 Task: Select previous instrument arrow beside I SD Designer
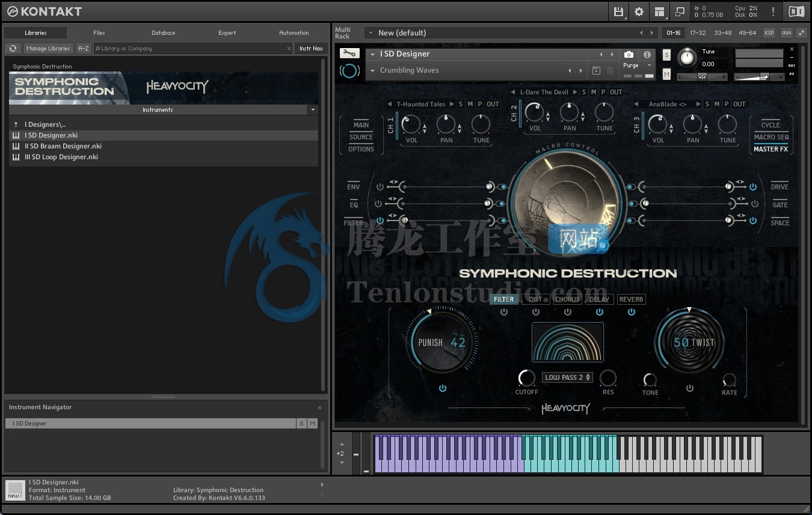[600, 54]
